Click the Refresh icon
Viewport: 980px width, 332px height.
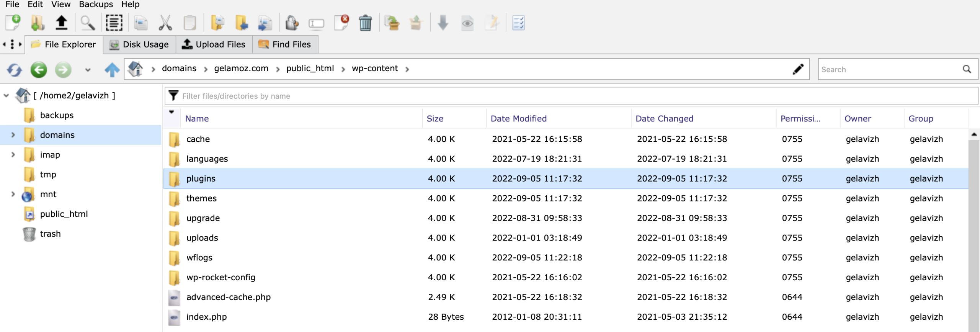coord(15,70)
